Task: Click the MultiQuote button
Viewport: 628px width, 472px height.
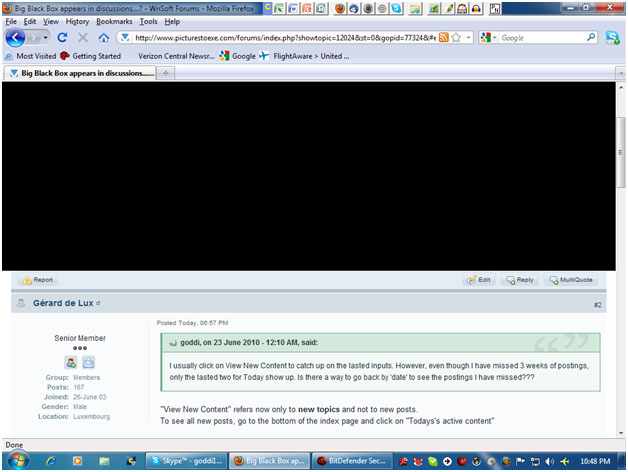Action: point(572,280)
